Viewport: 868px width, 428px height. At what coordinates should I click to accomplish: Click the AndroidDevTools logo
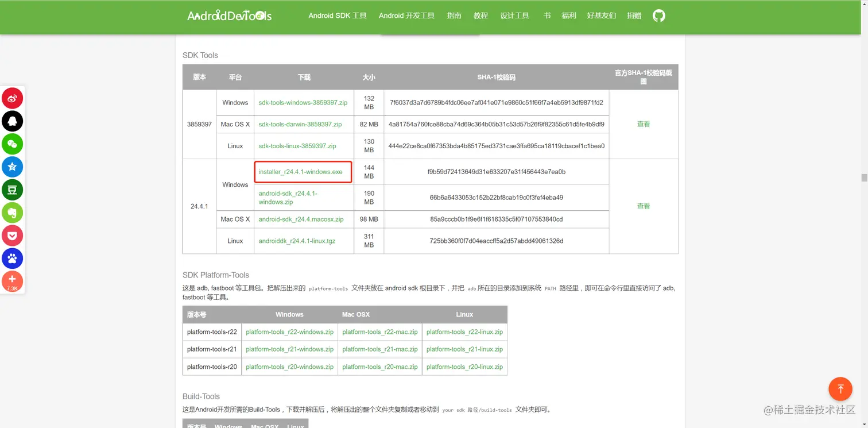click(230, 16)
